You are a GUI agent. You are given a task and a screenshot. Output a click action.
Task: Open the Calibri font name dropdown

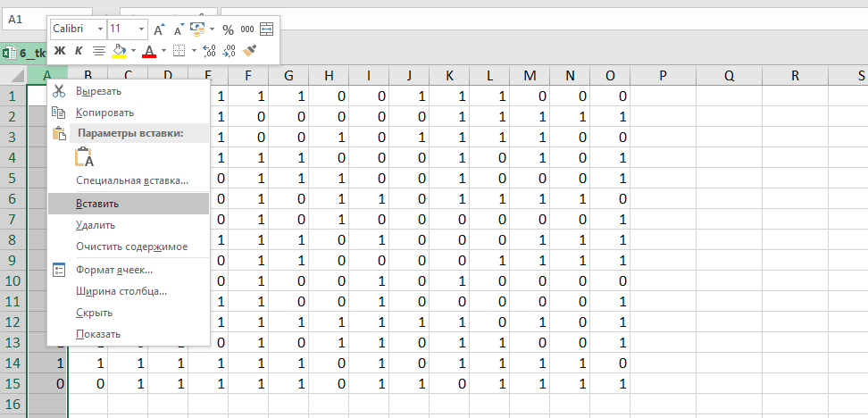100,29
